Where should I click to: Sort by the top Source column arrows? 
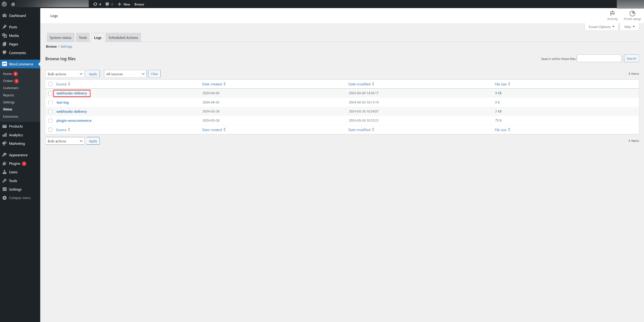[69, 84]
